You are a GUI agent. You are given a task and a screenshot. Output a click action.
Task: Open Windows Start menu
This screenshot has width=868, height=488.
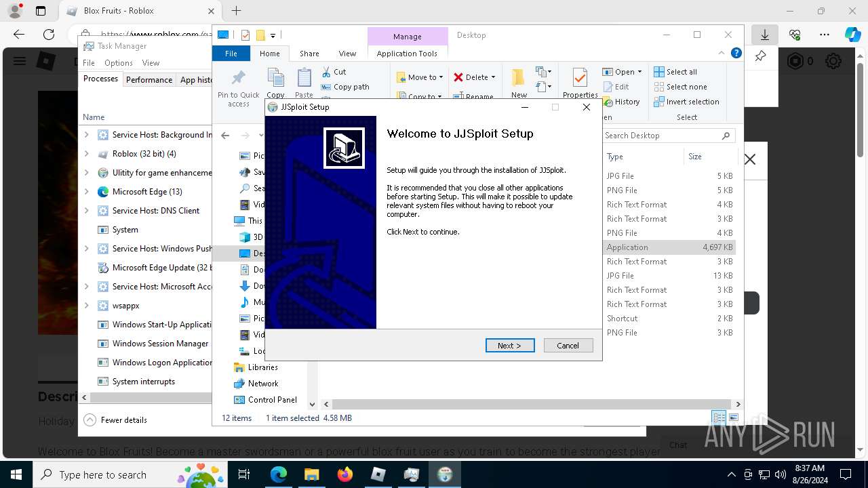tap(16, 474)
